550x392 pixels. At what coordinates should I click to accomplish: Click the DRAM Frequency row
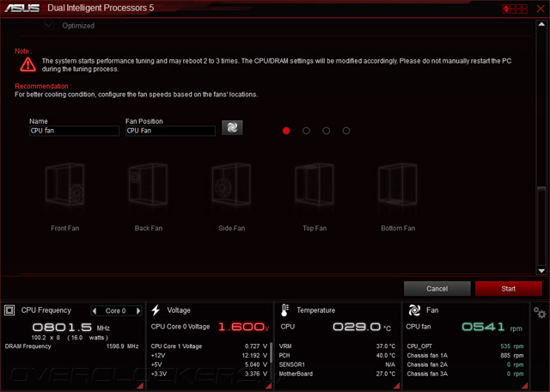71,346
